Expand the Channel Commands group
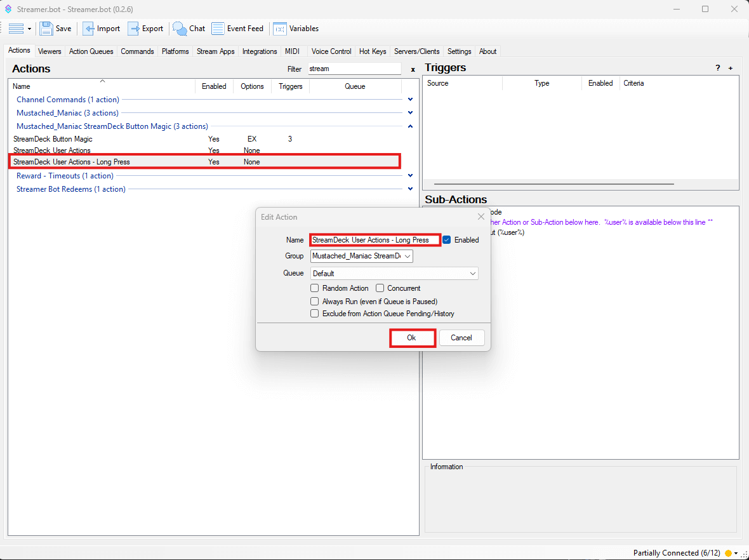Image resolution: width=749 pixels, height=560 pixels. click(x=410, y=100)
